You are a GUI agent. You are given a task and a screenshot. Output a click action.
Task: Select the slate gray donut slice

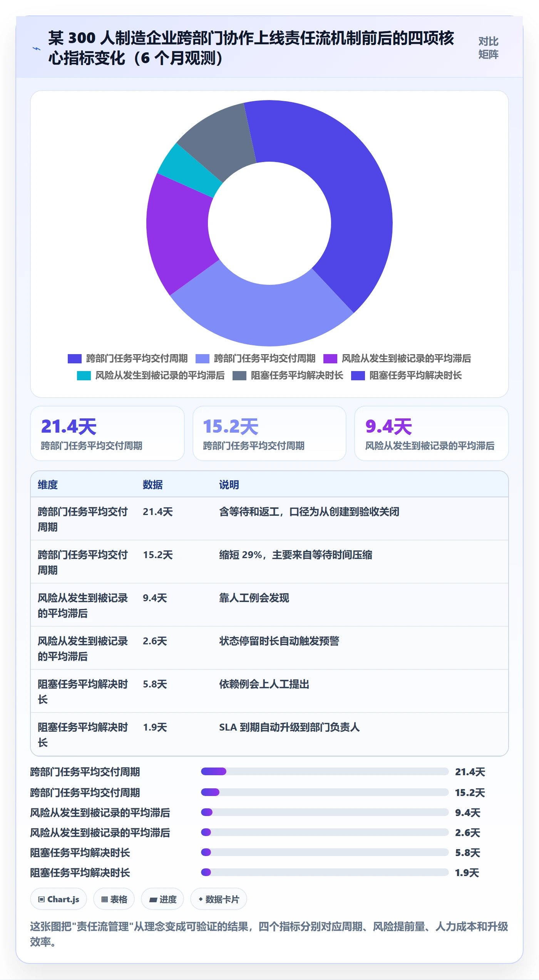point(219,140)
